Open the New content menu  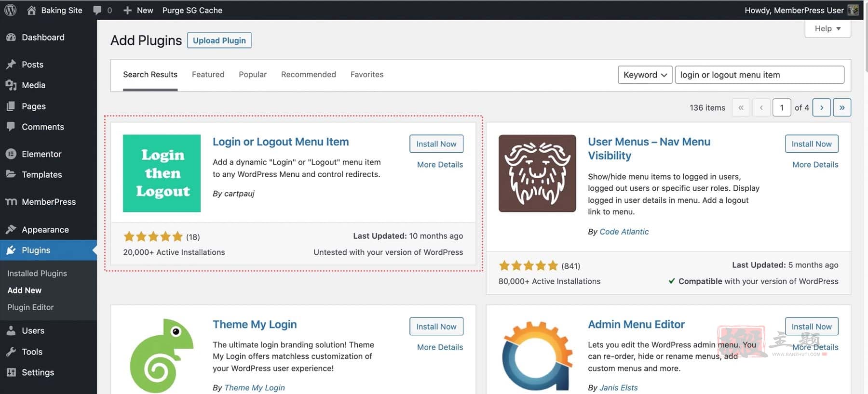[138, 10]
